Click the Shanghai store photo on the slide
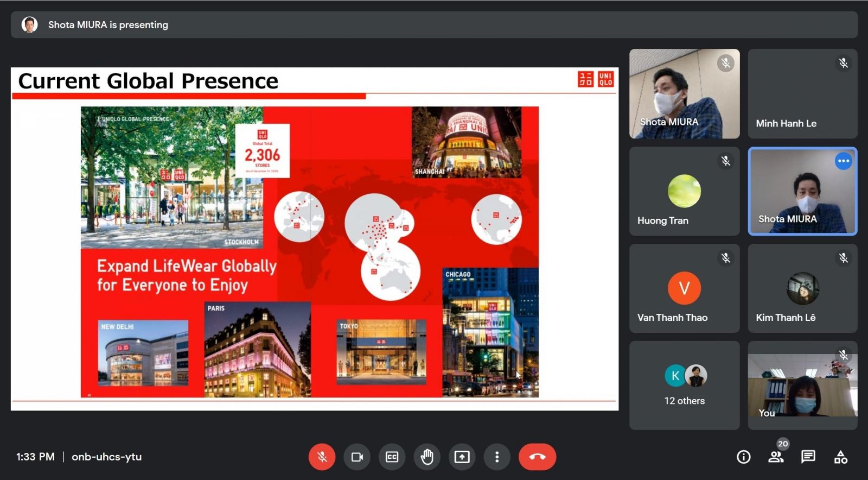 [467, 142]
